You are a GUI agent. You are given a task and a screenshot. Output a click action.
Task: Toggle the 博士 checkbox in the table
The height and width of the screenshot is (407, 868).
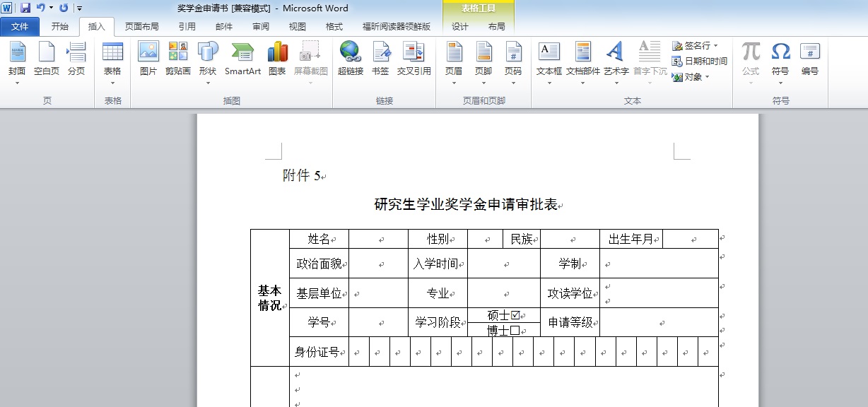(515, 331)
